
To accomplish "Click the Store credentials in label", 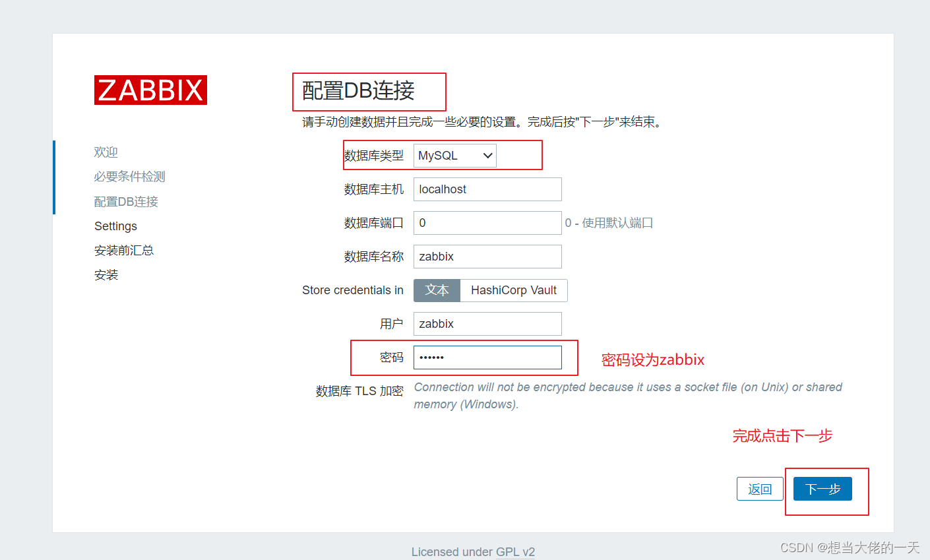I will [353, 290].
